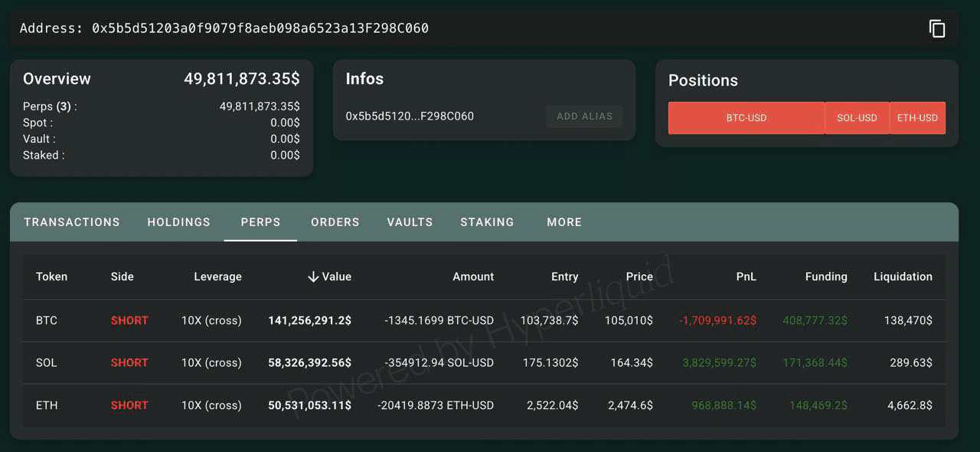
Task: Select the SOL-USD position button
Action: pos(857,118)
